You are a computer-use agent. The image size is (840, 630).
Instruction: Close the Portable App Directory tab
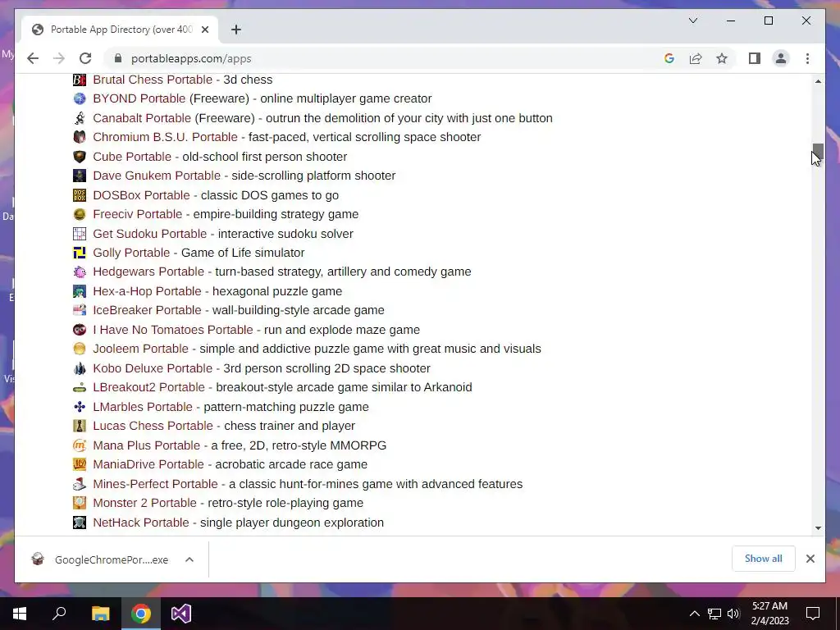(x=204, y=30)
